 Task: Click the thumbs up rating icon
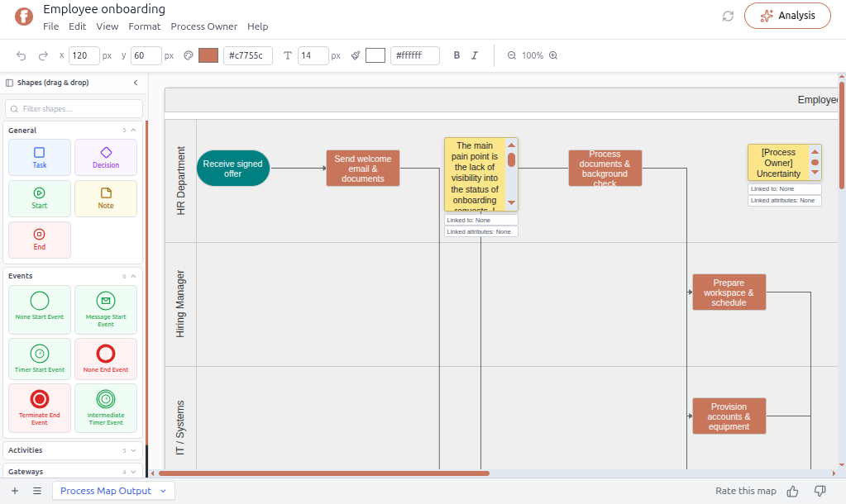(x=792, y=491)
